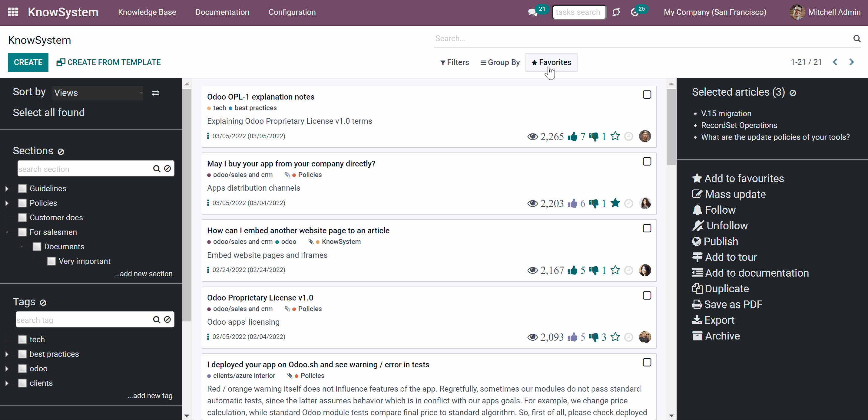Clear the selected sections with the reset icon

tap(61, 152)
